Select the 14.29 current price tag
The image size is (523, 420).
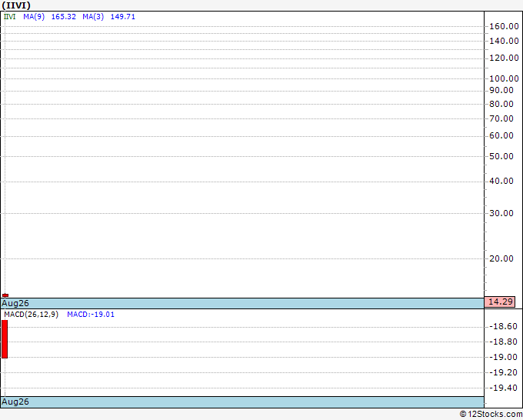tap(500, 302)
